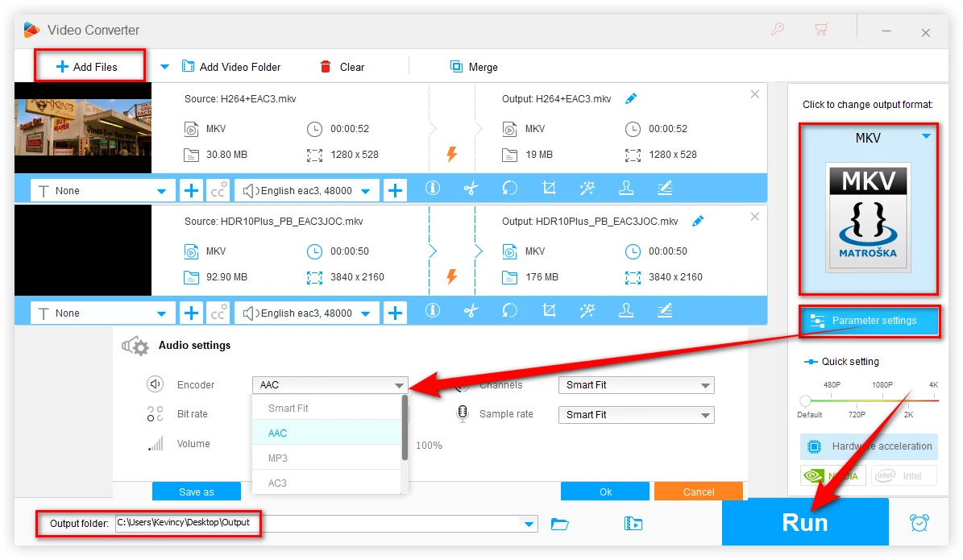Toggle the Intel acceleration button
This screenshot has height=560, width=963.
click(903, 475)
